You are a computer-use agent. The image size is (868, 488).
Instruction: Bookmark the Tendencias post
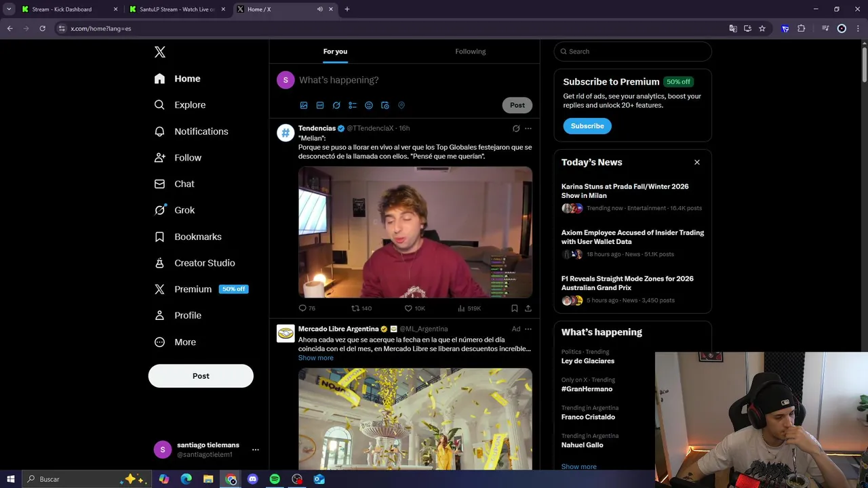coord(515,308)
